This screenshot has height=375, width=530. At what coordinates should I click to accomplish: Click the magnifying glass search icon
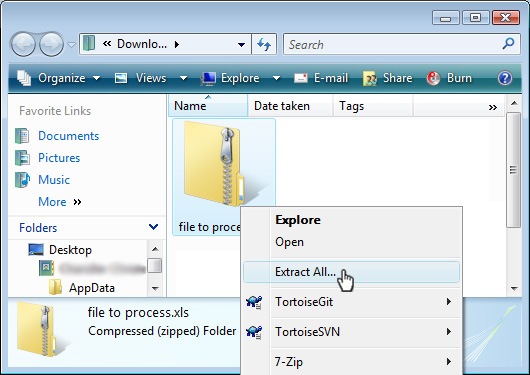(x=508, y=44)
